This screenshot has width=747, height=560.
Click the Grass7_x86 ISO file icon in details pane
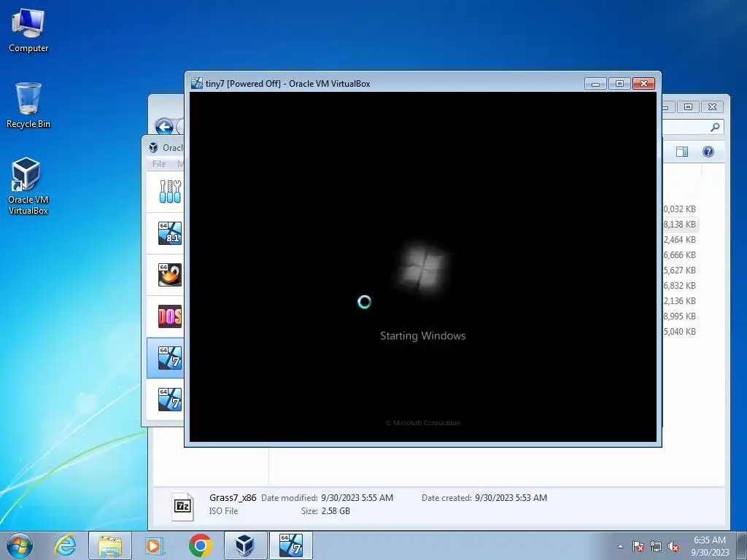(183, 506)
